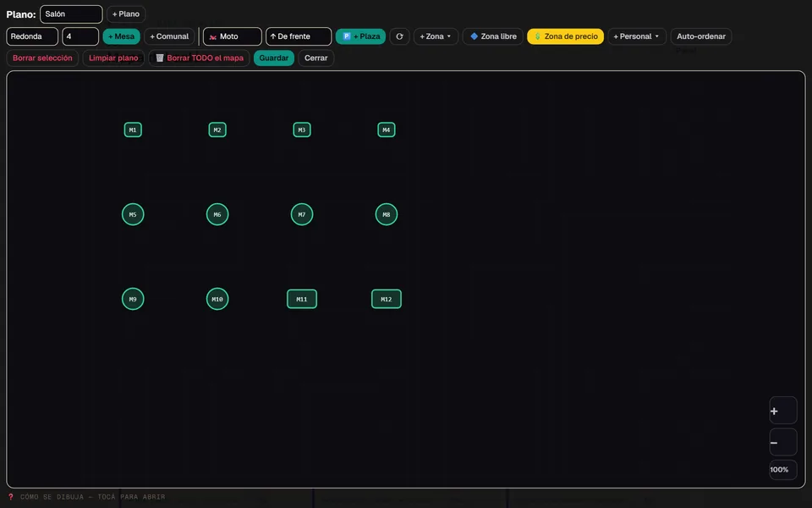Focus the seat count field showing 4
The width and height of the screenshot is (812, 508).
coord(80,36)
